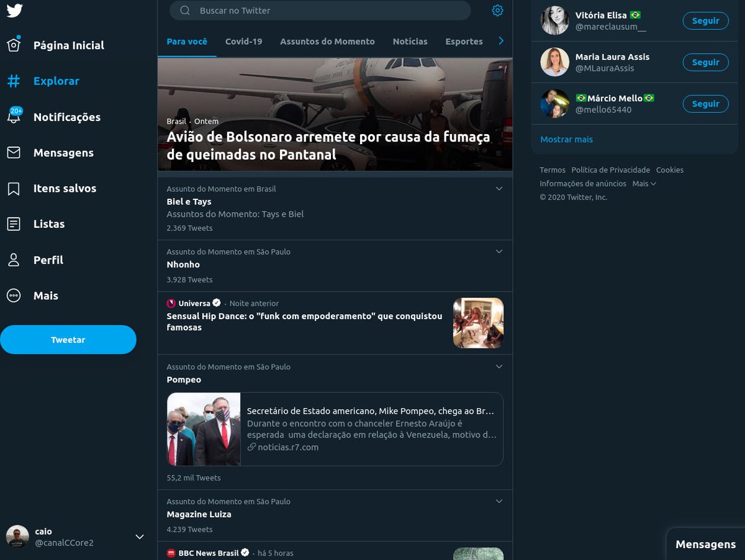Open the Cookies link

click(x=669, y=169)
